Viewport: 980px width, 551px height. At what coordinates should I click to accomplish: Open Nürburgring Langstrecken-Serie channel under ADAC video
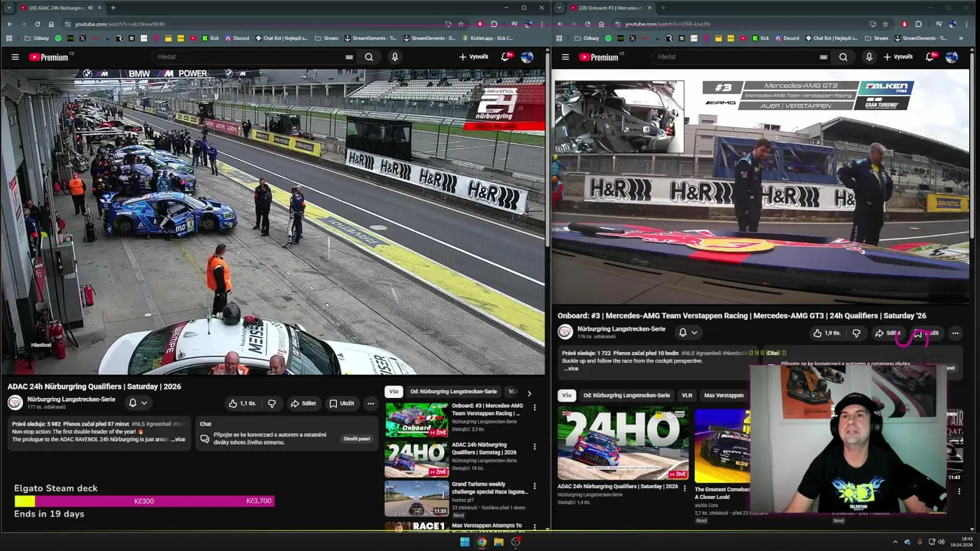click(x=71, y=399)
